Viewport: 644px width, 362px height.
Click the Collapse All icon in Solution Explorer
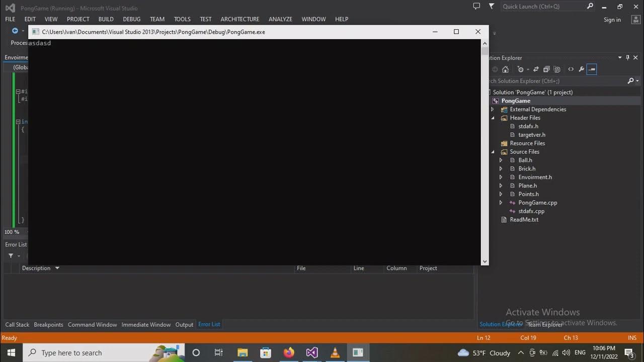point(546,69)
